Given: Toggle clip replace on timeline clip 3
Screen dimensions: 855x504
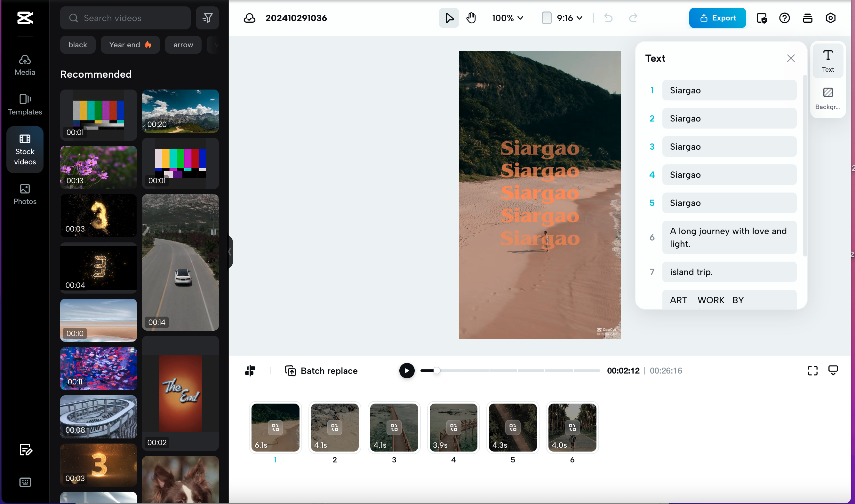Looking at the screenshot, I should (x=394, y=427).
